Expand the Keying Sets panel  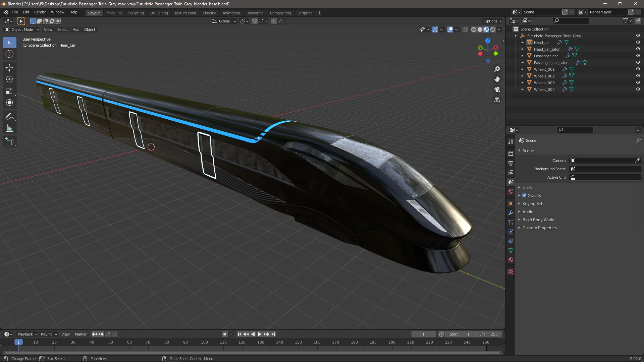coord(533,203)
